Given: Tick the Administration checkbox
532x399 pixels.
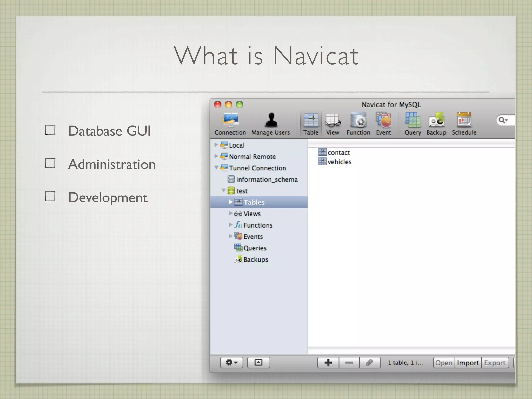Looking at the screenshot, I should pyautogui.click(x=50, y=163).
